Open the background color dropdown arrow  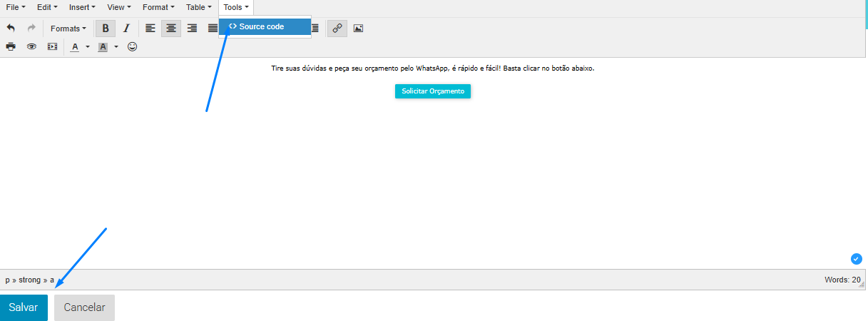pos(116,47)
